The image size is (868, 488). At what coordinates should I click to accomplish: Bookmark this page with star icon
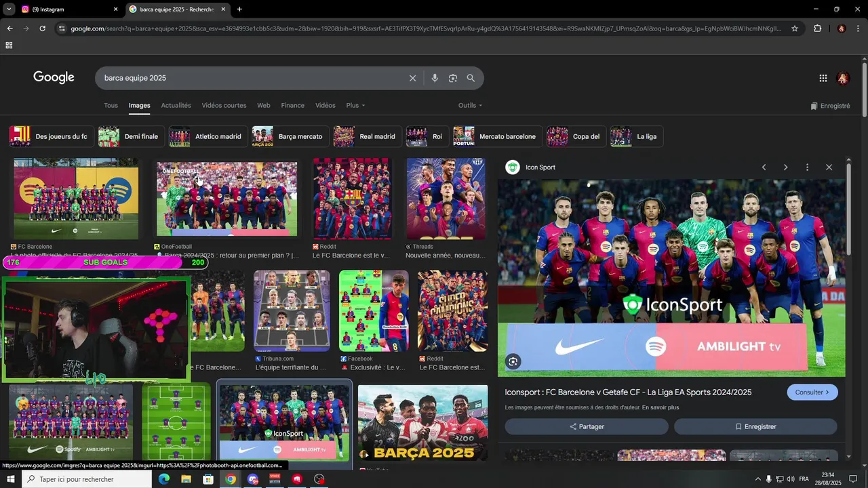click(795, 28)
